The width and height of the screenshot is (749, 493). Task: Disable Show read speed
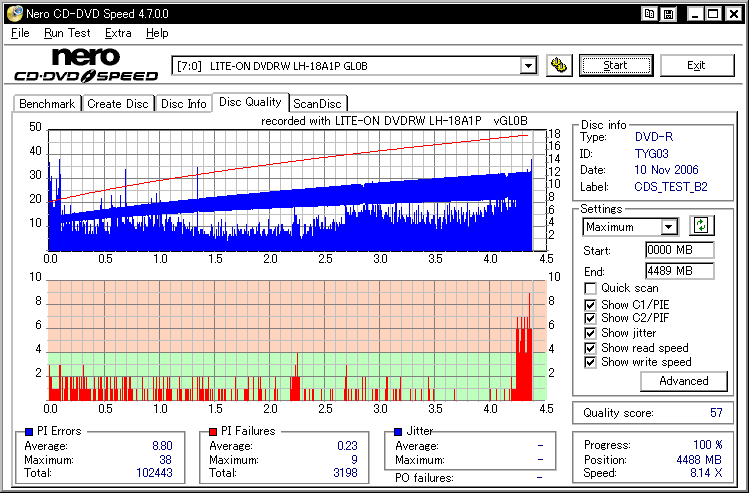coord(590,348)
